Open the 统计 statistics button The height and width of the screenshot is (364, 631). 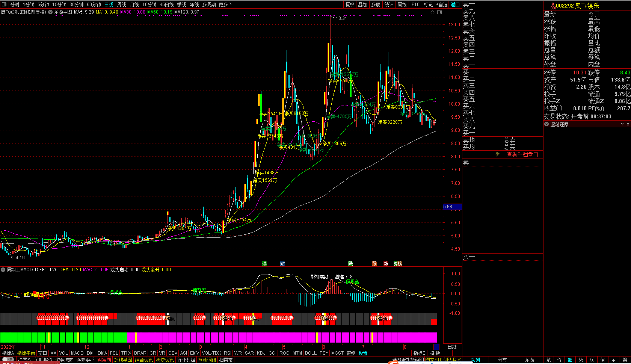(389, 5)
